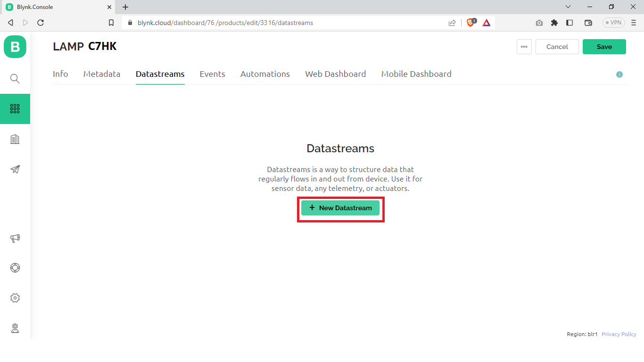Open the Automations tab

click(265, 74)
